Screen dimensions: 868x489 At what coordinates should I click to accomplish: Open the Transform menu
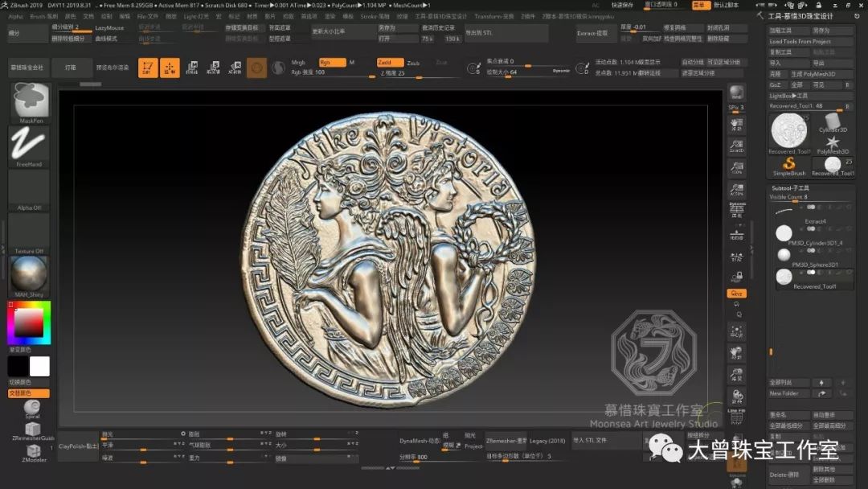coord(494,17)
